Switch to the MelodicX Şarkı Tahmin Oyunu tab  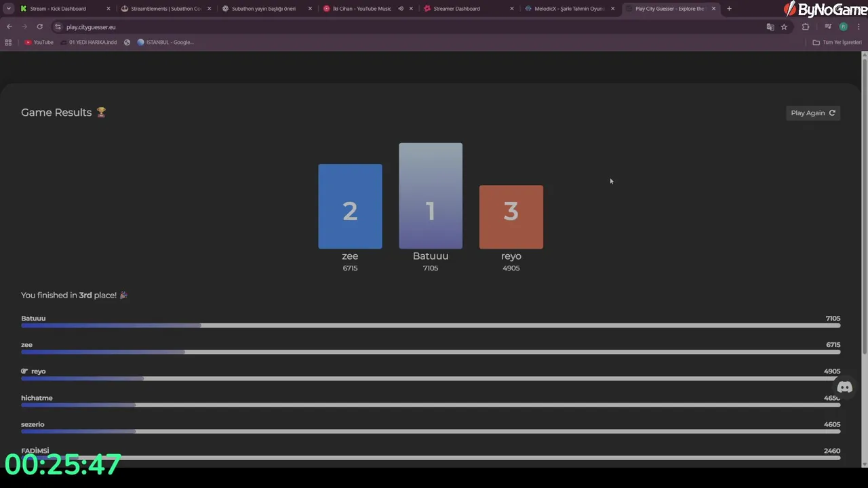point(569,9)
